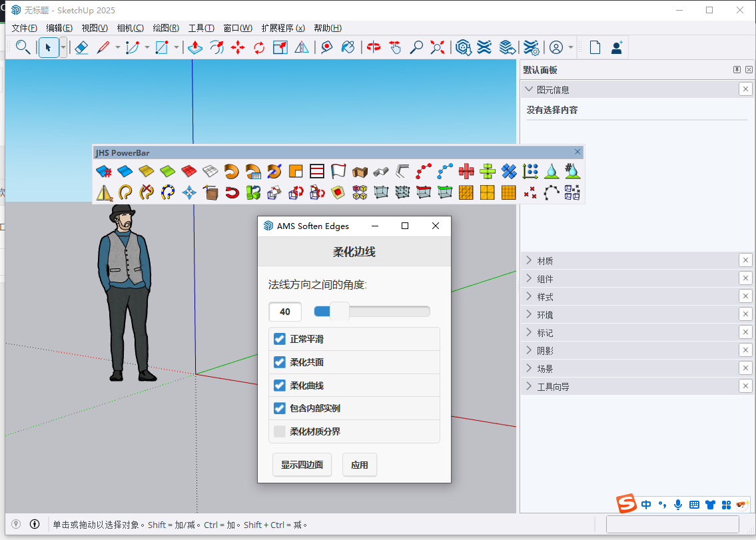
Task: Pick the Tape Measure tool
Action: [327, 47]
